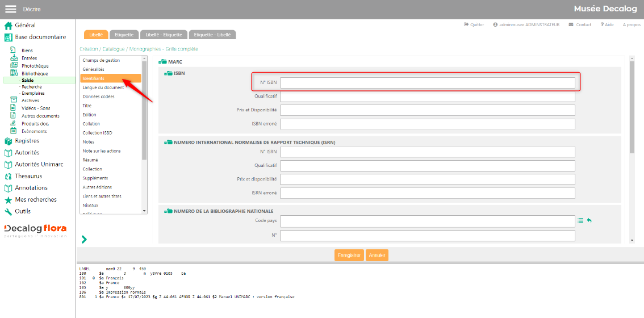
Task: Click the green reply arrow beside Code pays
Action: 589,221
